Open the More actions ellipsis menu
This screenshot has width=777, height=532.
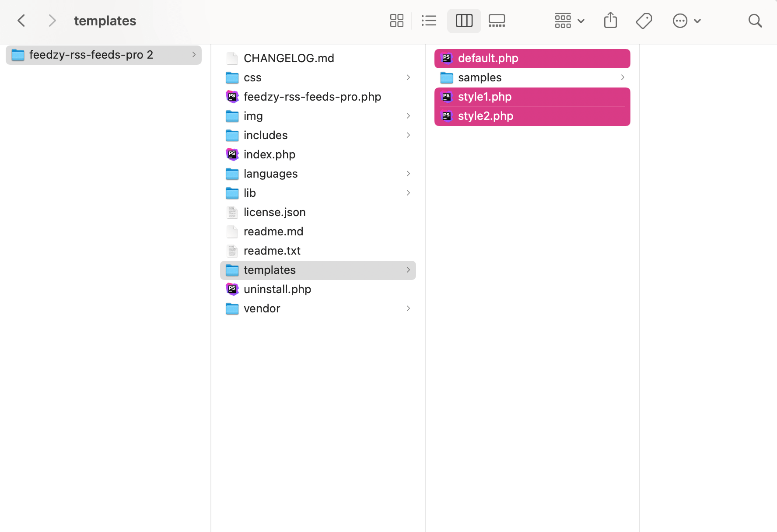686,21
